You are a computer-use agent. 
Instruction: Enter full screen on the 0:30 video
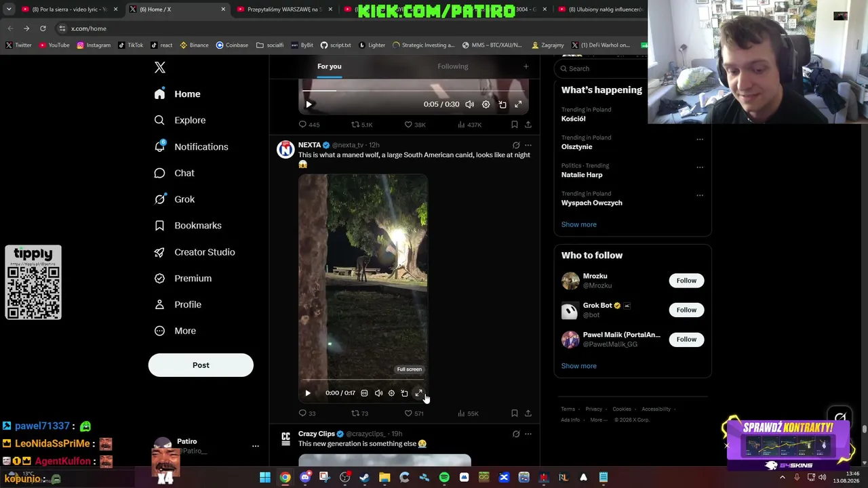(x=518, y=104)
